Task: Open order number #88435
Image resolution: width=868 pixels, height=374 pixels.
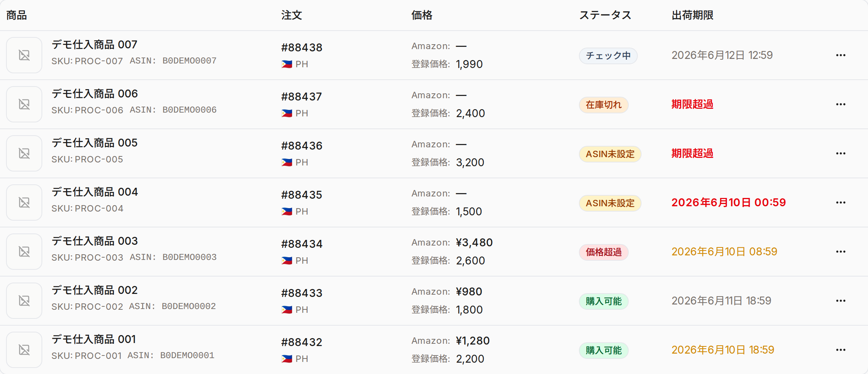Action: 302,195
